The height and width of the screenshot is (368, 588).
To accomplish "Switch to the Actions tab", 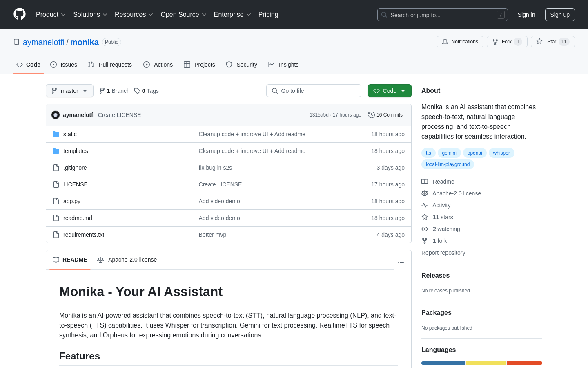I will tap(158, 65).
